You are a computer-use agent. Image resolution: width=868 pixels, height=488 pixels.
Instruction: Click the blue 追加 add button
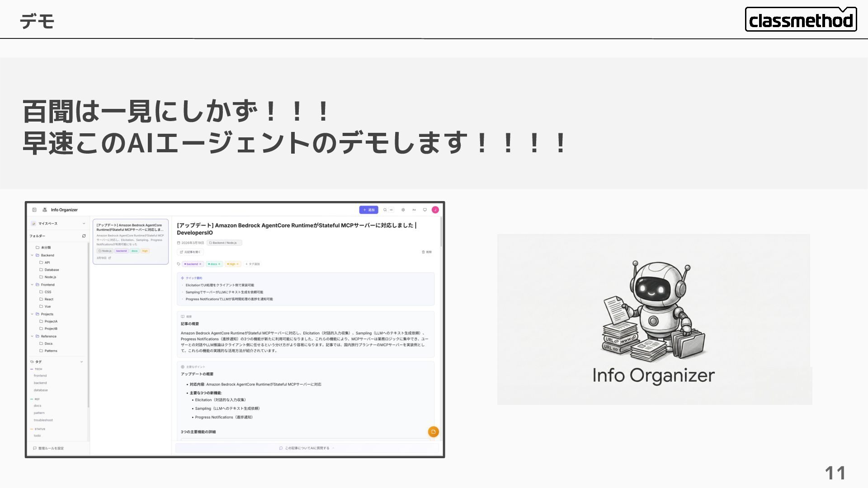tap(368, 210)
